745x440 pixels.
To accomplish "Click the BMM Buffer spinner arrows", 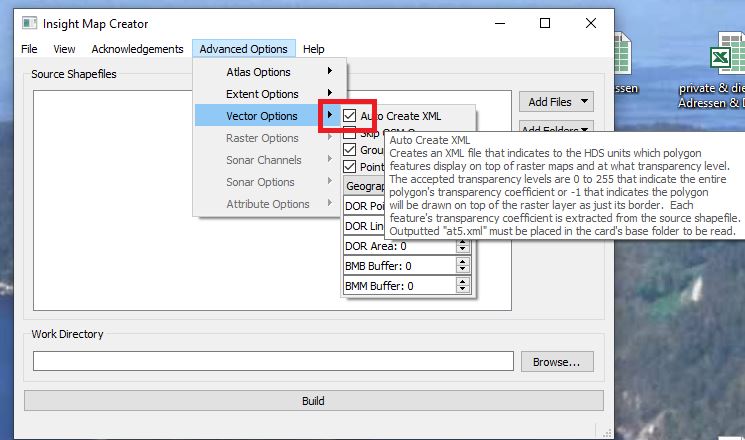I will click(462, 287).
